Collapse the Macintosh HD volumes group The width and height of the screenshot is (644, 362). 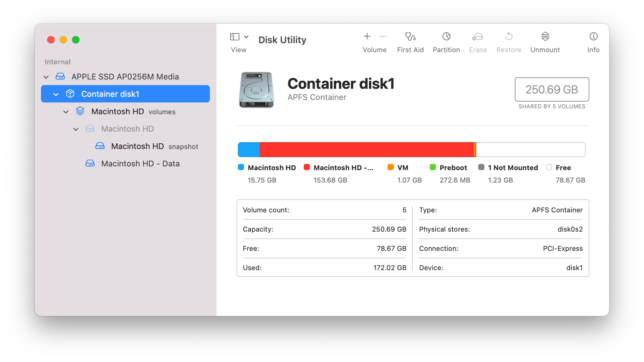click(66, 112)
